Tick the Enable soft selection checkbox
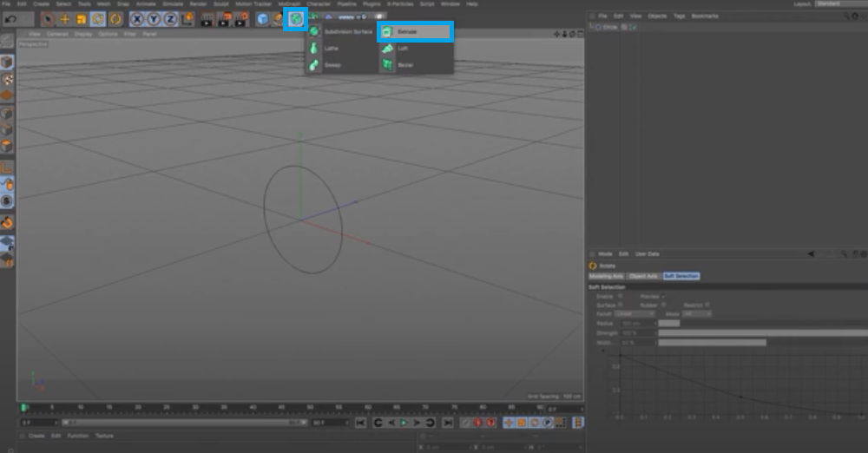This screenshot has height=453, width=868. (x=620, y=296)
